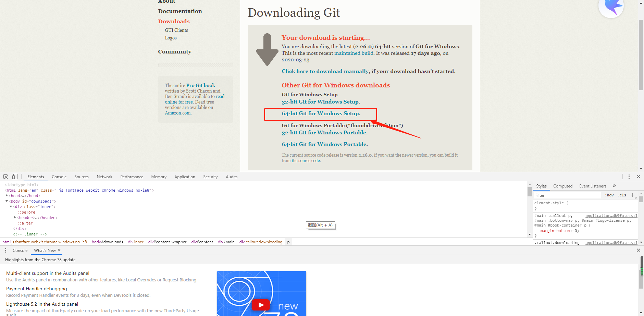Select div.callout.downloading breadcrumb

pyautogui.click(x=261, y=242)
